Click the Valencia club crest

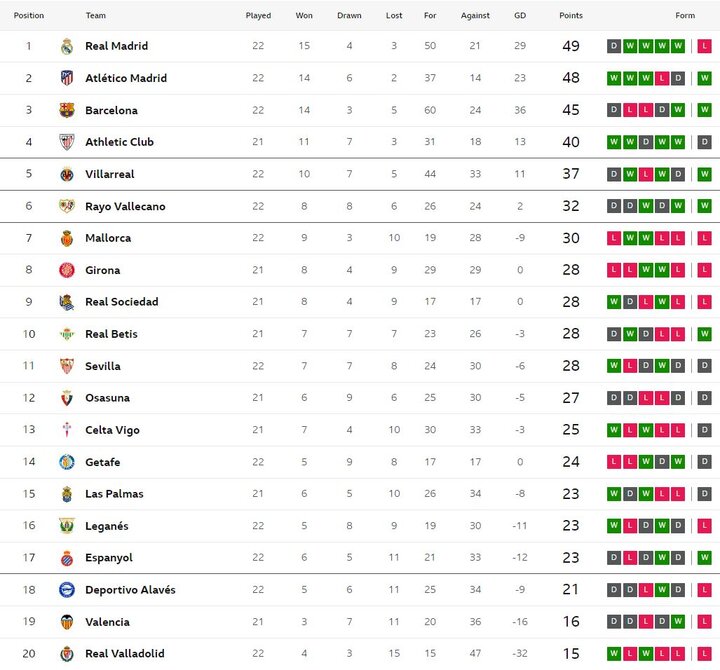click(x=67, y=622)
